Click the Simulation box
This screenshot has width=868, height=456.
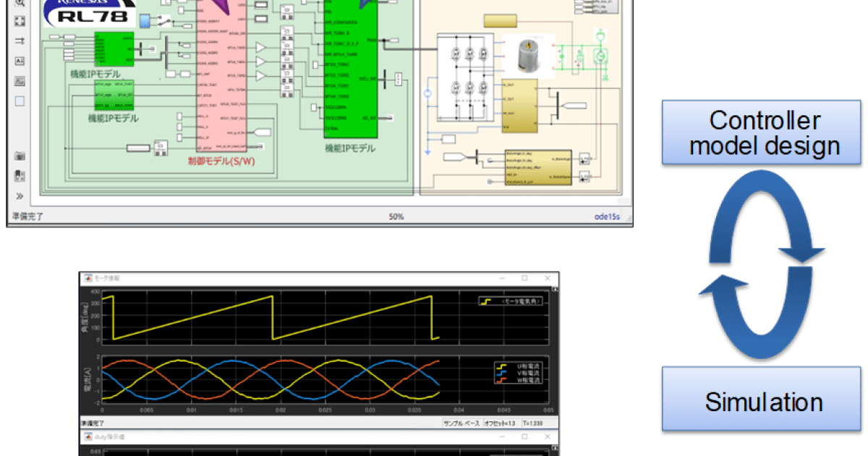pyautogui.click(x=764, y=401)
